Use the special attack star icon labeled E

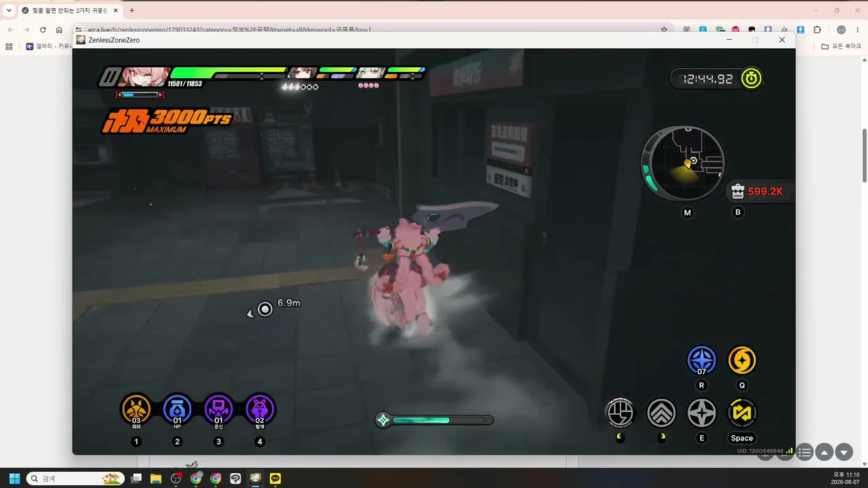(x=702, y=412)
